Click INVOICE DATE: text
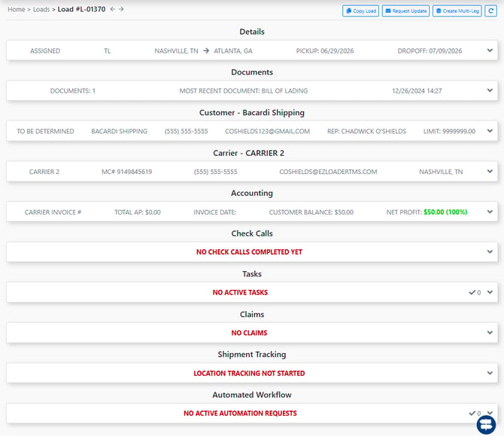The height and width of the screenshot is (436, 504). (x=214, y=212)
